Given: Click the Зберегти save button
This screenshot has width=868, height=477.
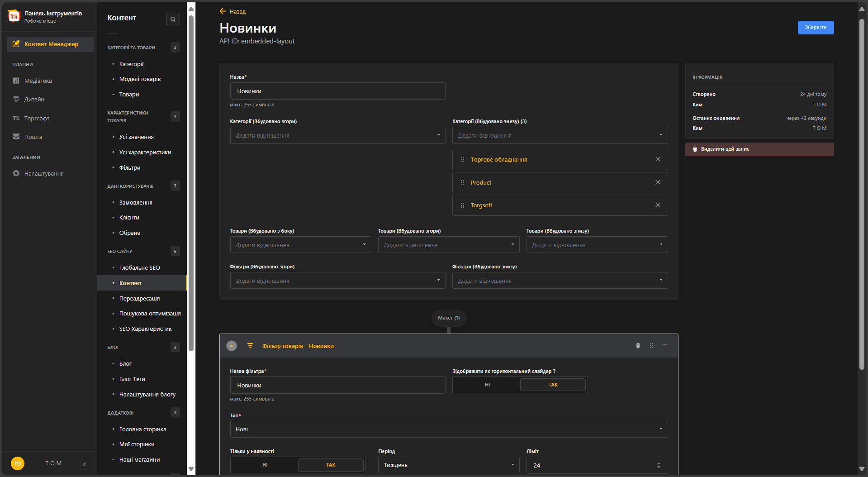Looking at the screenshot, I should [816, 27].
